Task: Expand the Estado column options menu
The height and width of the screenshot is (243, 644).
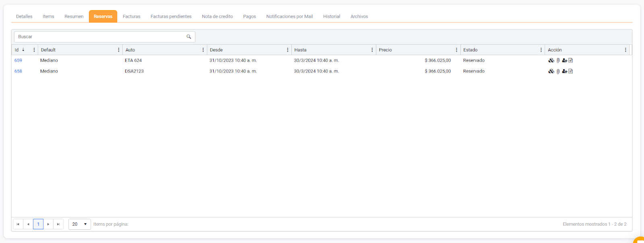Action: (x=541, y=50)
